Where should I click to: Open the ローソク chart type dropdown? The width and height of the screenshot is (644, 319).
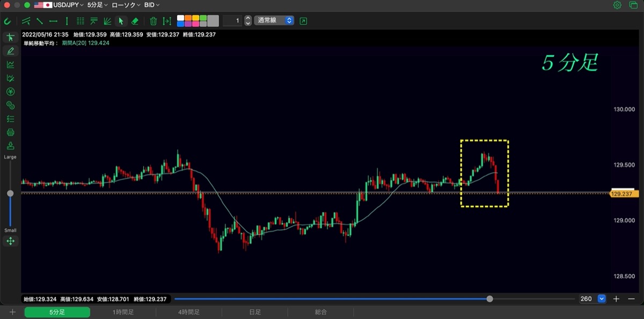pos(126,5)
